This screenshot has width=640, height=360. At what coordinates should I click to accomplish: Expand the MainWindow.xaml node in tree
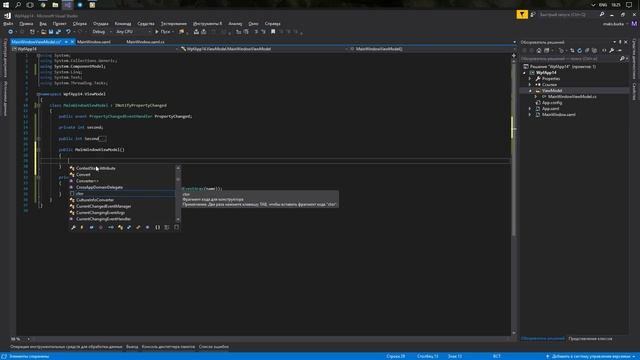click(x=530, y=115)
